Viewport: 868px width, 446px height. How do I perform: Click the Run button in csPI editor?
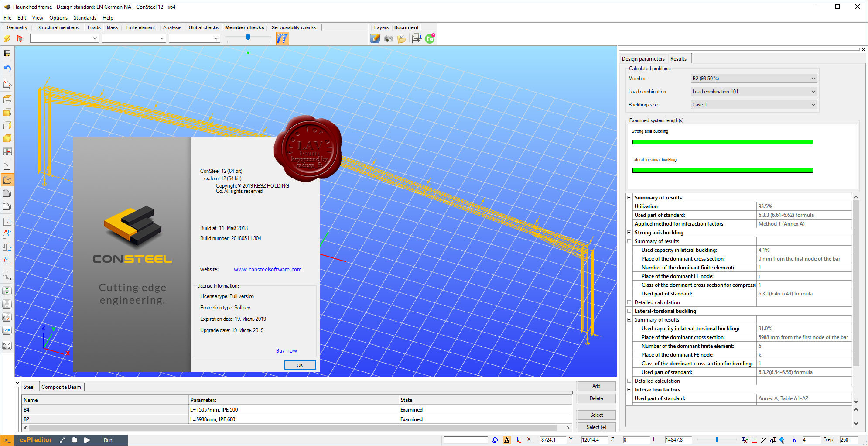(108, 440)
